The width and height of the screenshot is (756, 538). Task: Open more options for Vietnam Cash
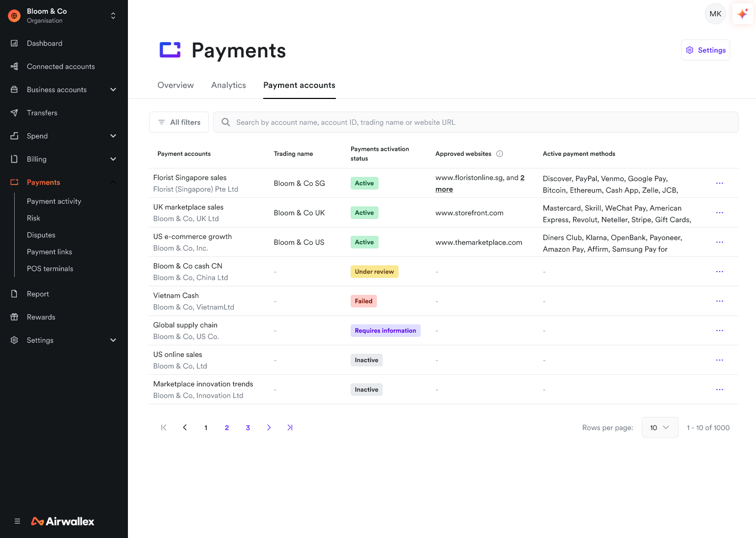(720, 301)
